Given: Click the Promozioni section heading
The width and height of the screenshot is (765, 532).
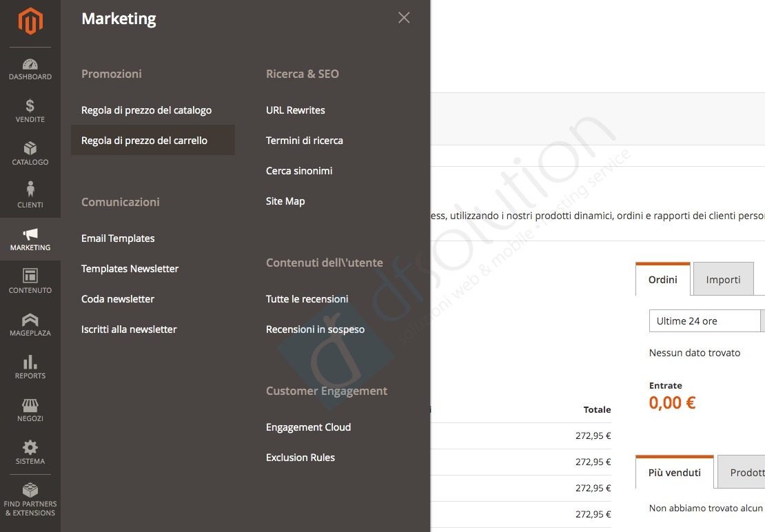Looking at the screenshot, I should point(111,74).
